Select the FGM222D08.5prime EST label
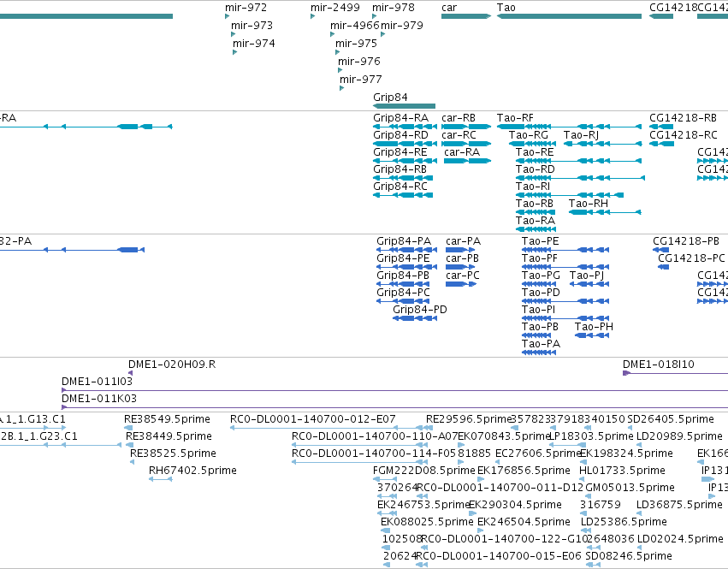Image resolution: width=728 pixels, height=569 pixels. click(x=424, y=471)
